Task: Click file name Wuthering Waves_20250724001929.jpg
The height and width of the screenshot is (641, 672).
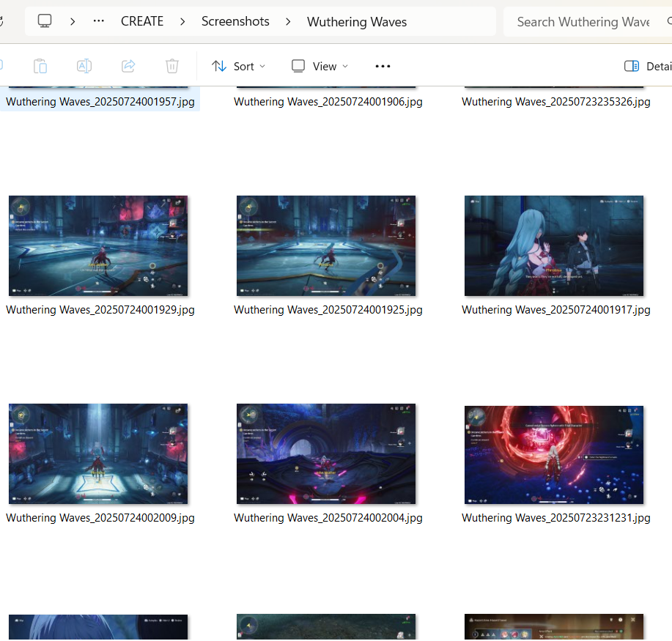Action: pyautogui.click(x=100, y=310)
